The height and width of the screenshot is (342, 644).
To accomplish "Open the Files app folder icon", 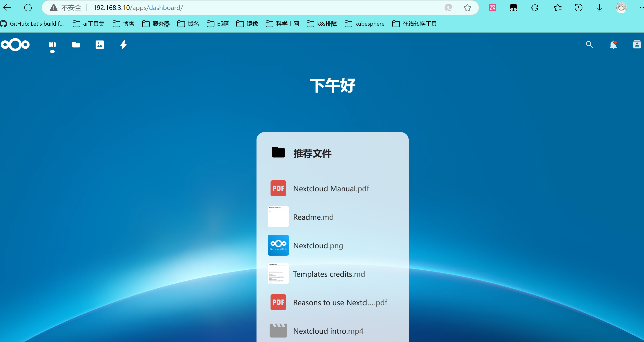I will click(76, 45).
